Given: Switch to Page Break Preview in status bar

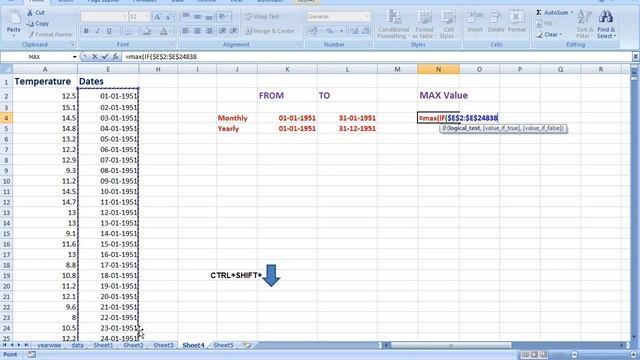Looking at the screenshot, I should coord(543,355).
